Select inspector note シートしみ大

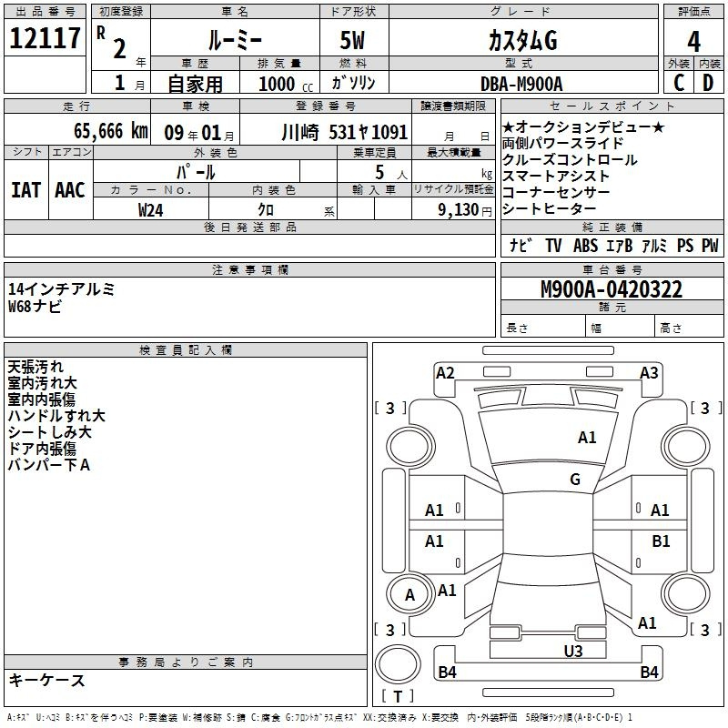pyautogui.click(x=50, y=432)
